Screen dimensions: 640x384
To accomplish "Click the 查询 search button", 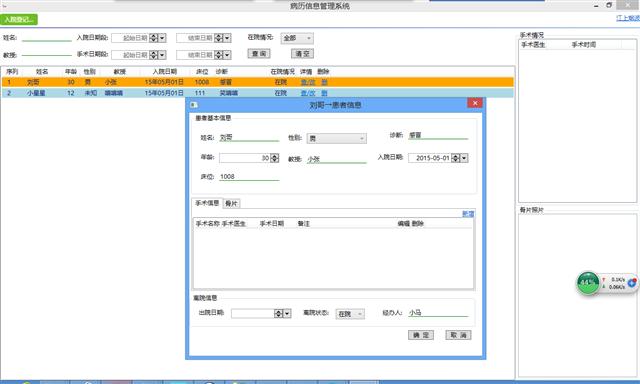I will (259, 53).
